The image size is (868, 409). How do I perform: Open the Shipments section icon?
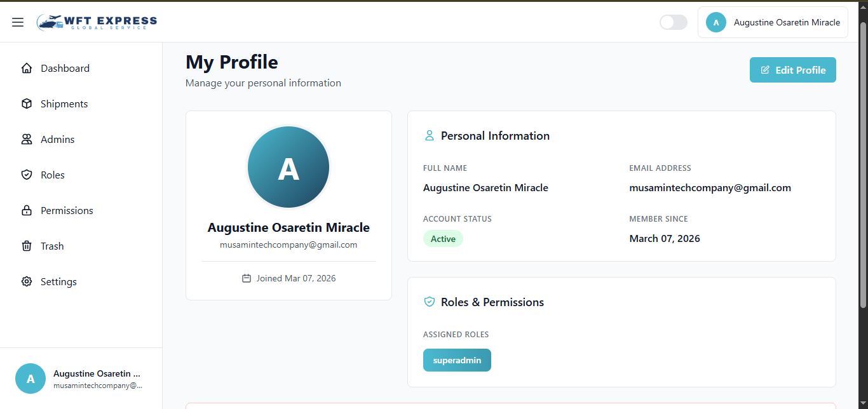[x=26, y=104]
